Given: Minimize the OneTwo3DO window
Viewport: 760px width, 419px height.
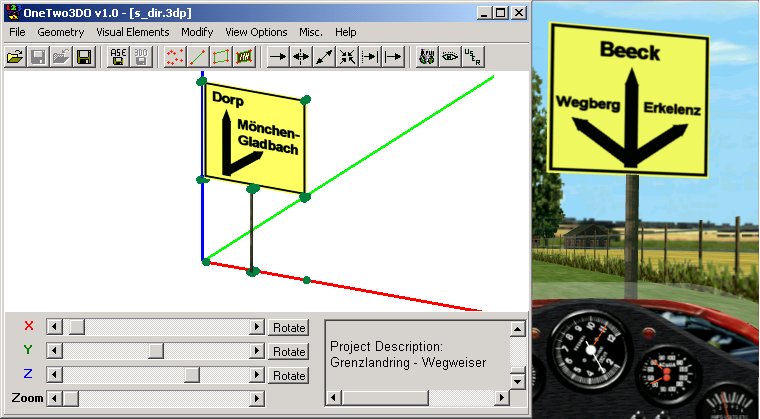Looking at the screenshot, I should click(x=483, y=13).
